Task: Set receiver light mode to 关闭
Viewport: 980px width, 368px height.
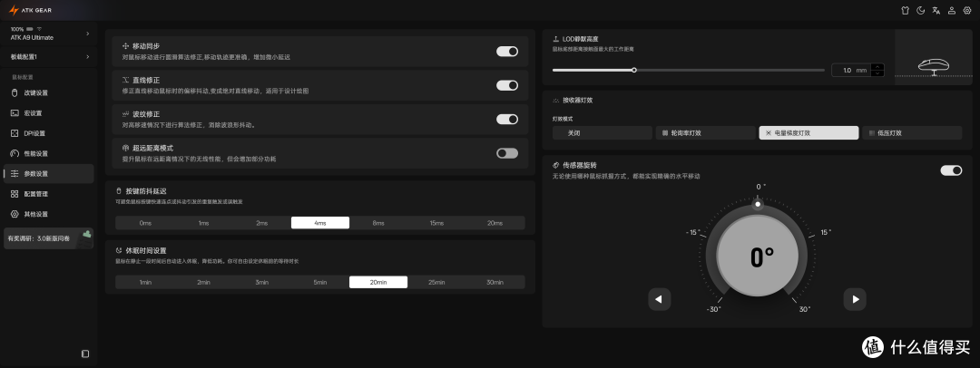Action: [602, 133]
